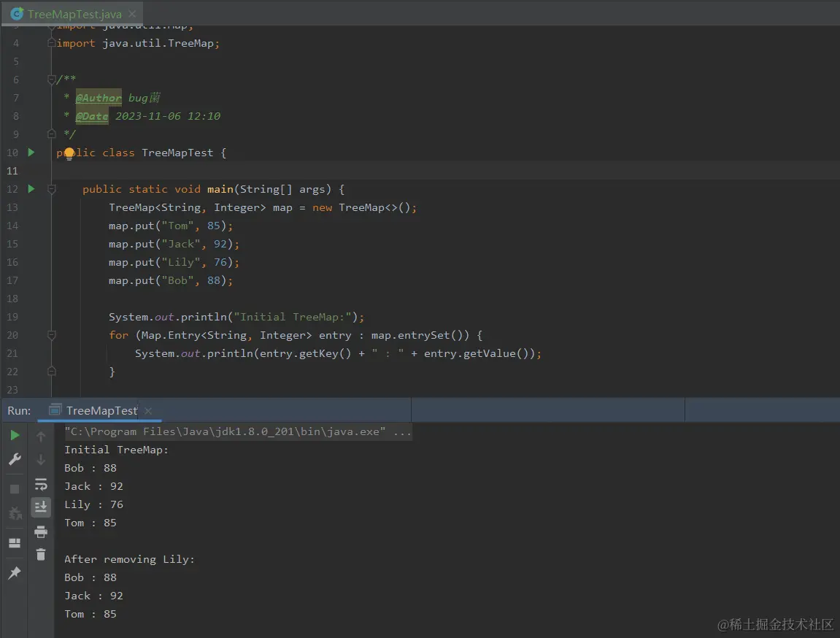Click map.entrySet() on line 20
Image resolution: width=840 pixels, height=638 pixels.
(x=420, y=335)
